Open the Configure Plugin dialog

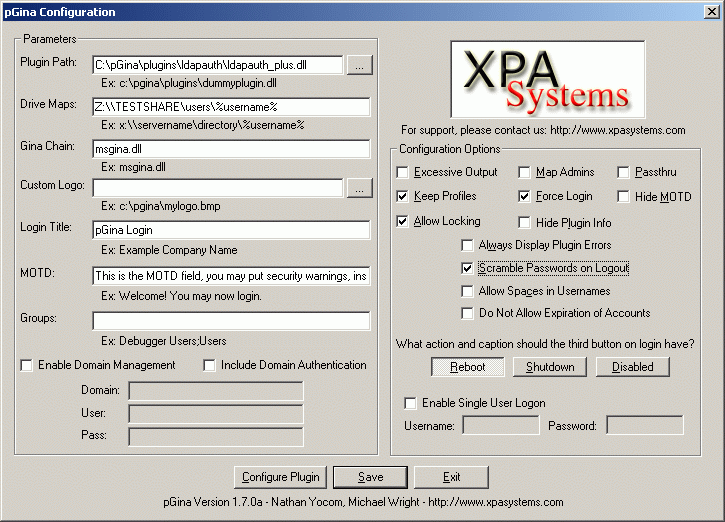280,477
